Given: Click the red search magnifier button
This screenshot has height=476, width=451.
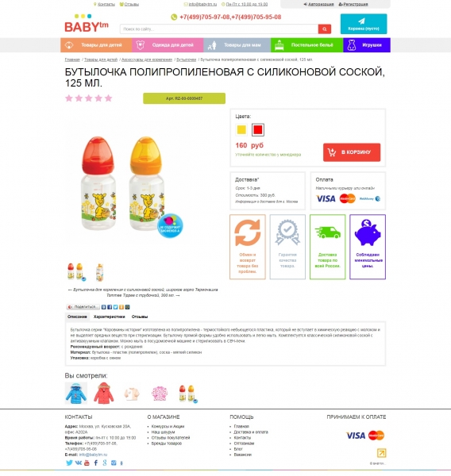Looking at the screenshot, I should click(x=325, y=29).
